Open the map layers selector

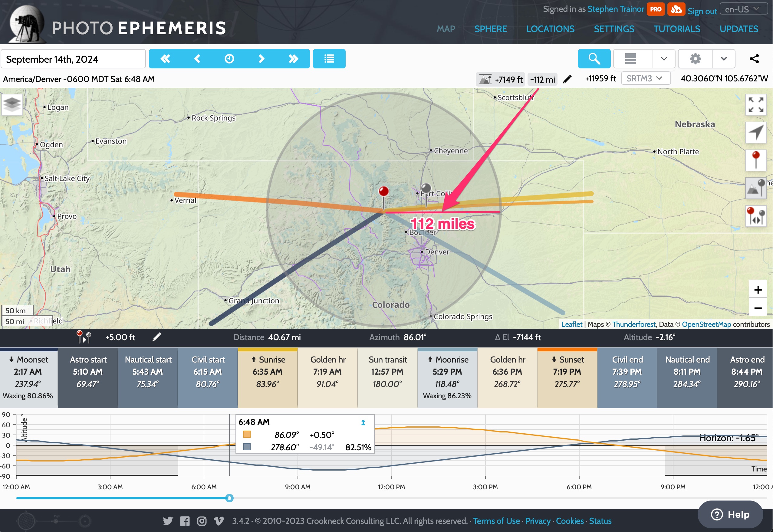12,104
